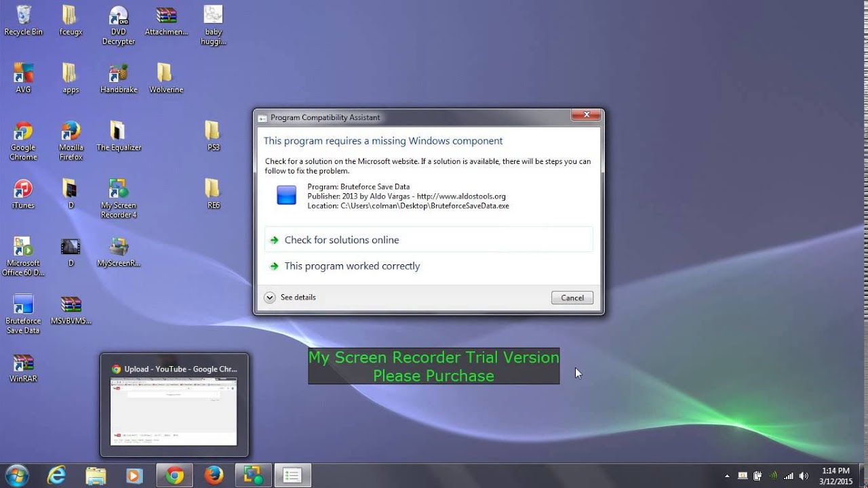
Task: Switch to Chrome in the taskbar
Action: pyautogui.click(x=175, y=476)
